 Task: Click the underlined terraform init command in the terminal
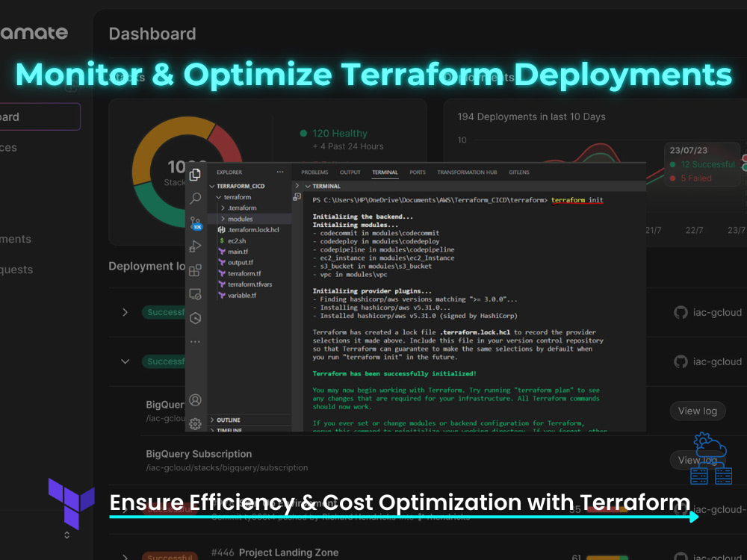(577, 200)
